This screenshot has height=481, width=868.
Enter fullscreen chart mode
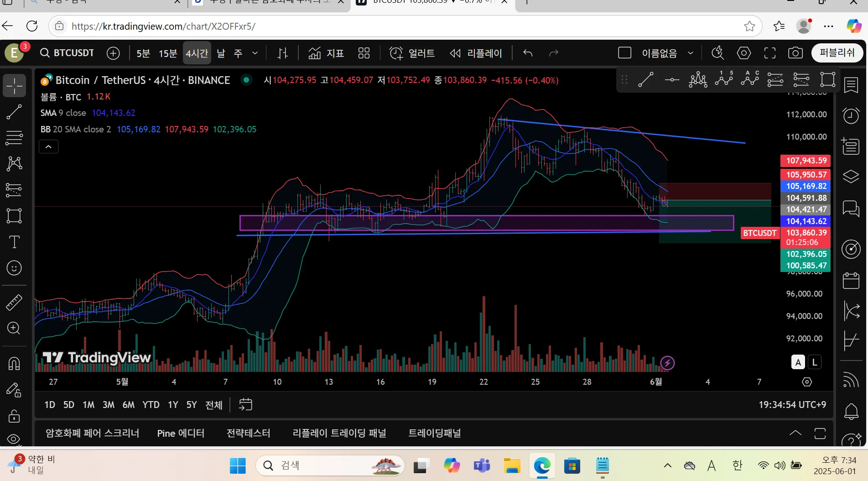pos(770,53)
